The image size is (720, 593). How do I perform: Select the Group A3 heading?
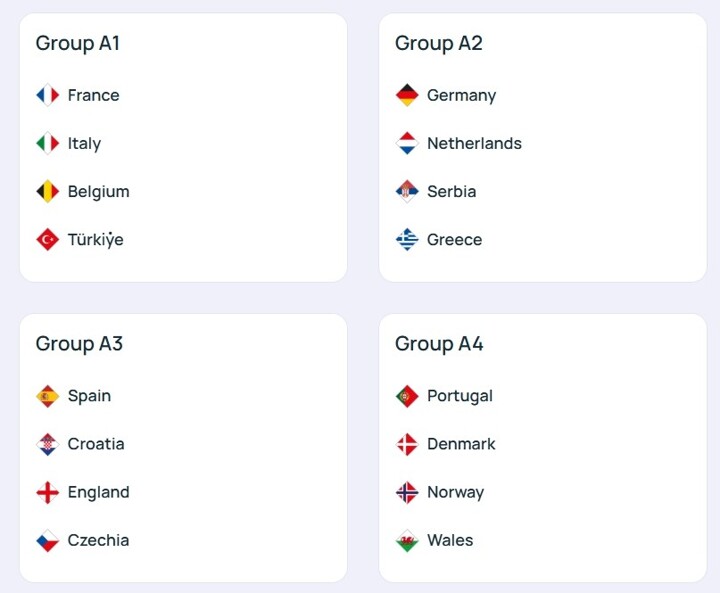79,344
